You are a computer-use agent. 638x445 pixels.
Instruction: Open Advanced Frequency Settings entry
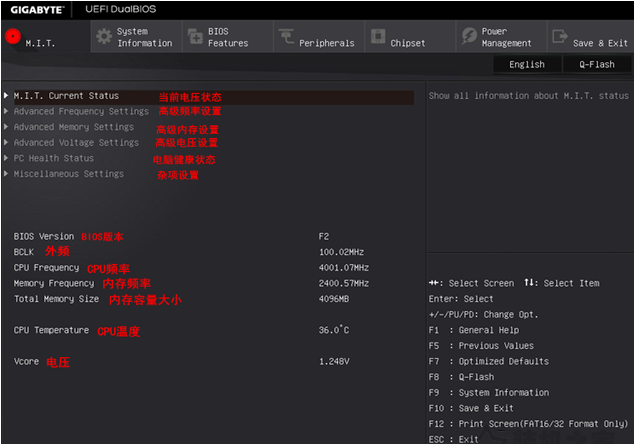pyautogui.click(x=81, y=111)
